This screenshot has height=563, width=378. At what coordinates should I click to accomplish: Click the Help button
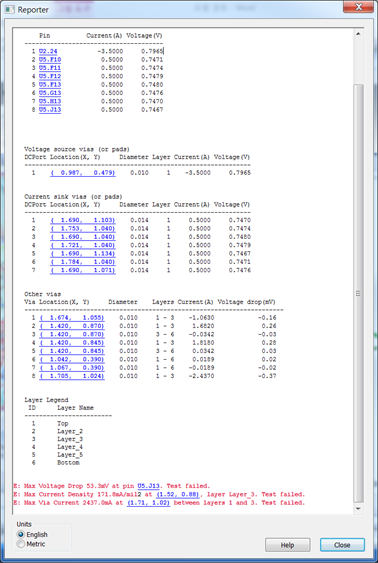pos(288,545)
